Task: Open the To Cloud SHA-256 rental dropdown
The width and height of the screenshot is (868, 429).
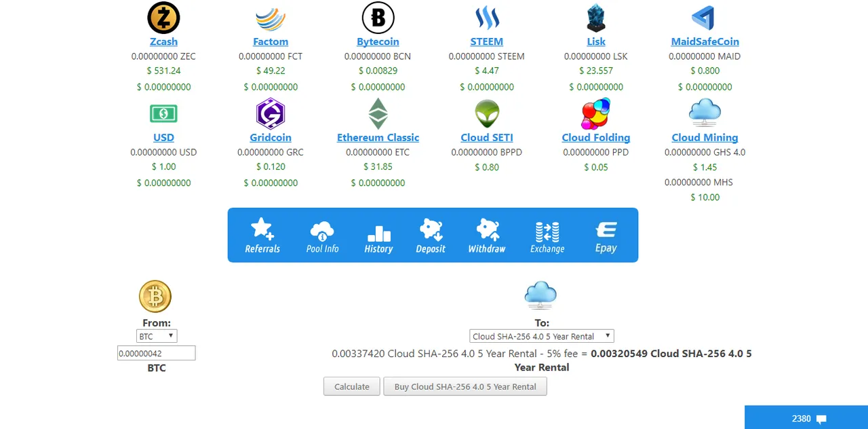Action: coord(542,336)
